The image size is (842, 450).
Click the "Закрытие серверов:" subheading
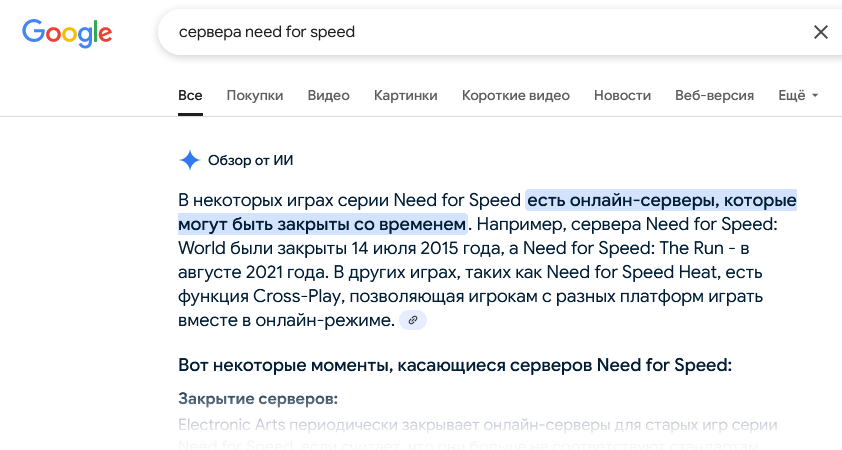(258, 398)
